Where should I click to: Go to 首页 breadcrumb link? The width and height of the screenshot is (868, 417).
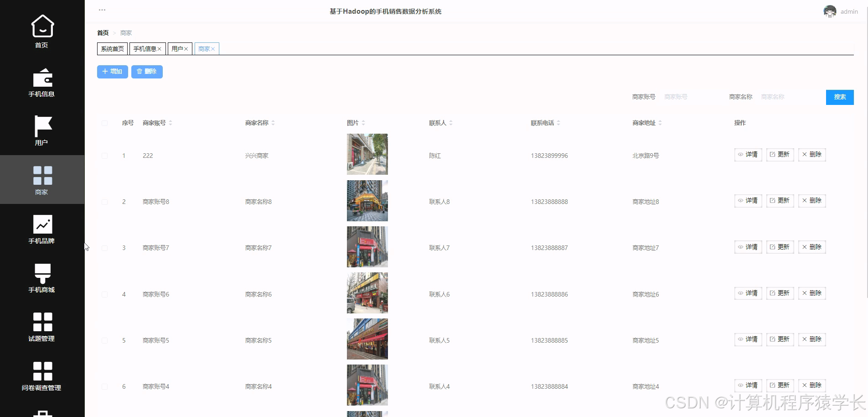pyautogui.click(x=103, y=33)
